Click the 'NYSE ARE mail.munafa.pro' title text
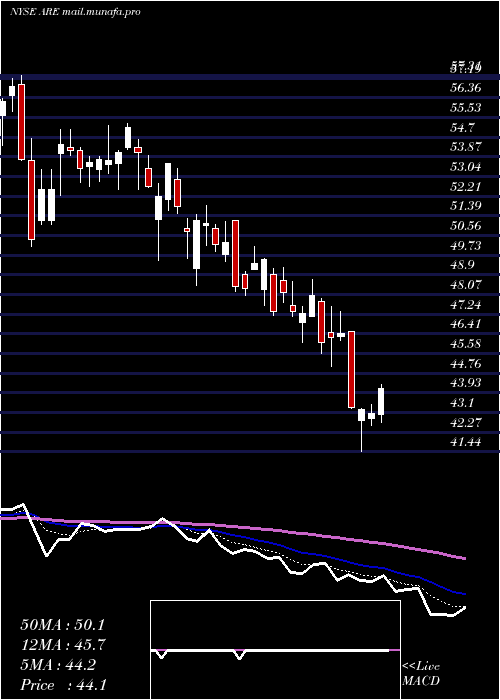 [75, 12]
